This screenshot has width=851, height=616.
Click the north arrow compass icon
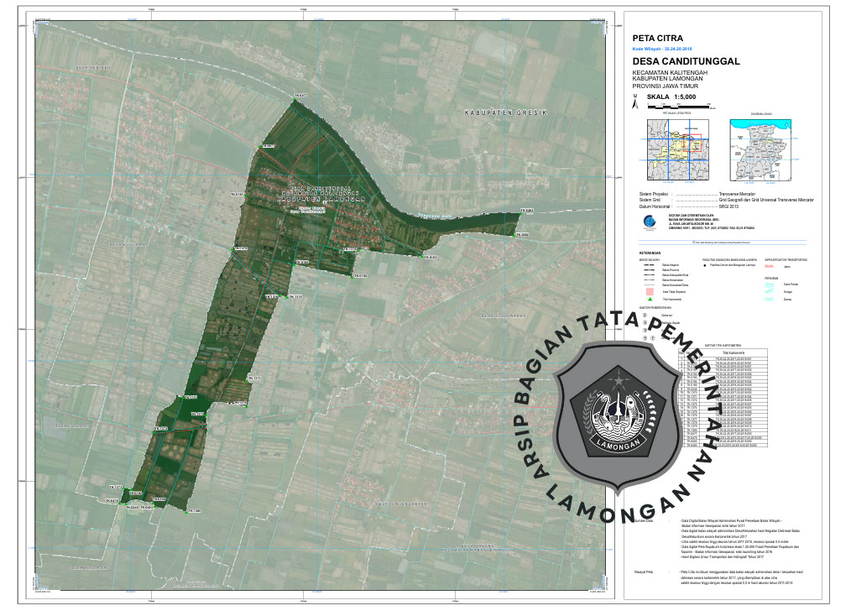[x=635, y=104]
